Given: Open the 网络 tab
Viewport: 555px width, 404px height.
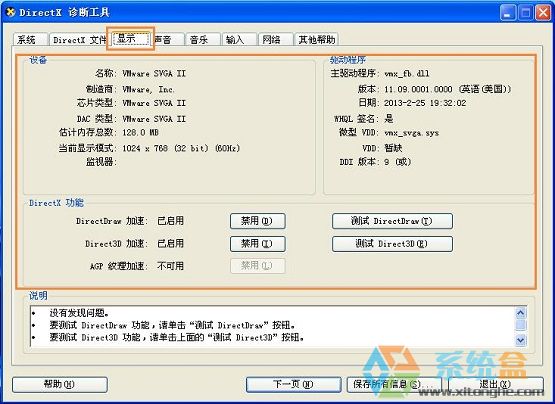Looking at the screenshot, I should [275, 40].
